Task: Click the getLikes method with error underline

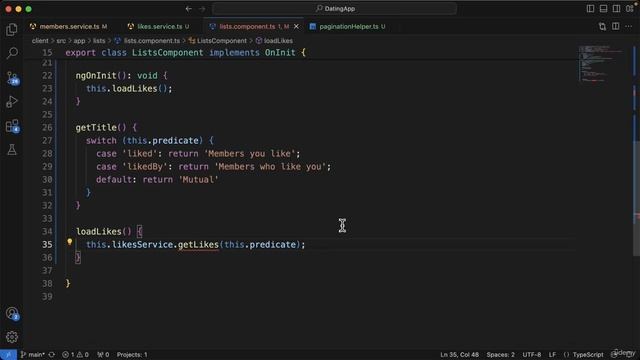Action: click(x=198, y=244)
